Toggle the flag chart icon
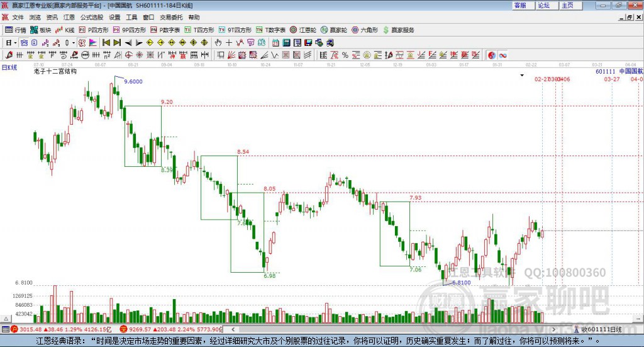Screen dimensions: 644x347 pos(93,43)
